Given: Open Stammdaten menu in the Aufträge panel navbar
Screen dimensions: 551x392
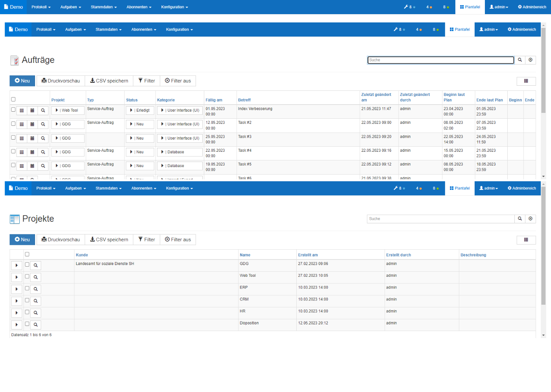Looking at the screenshot, I should tap(109, 29).
